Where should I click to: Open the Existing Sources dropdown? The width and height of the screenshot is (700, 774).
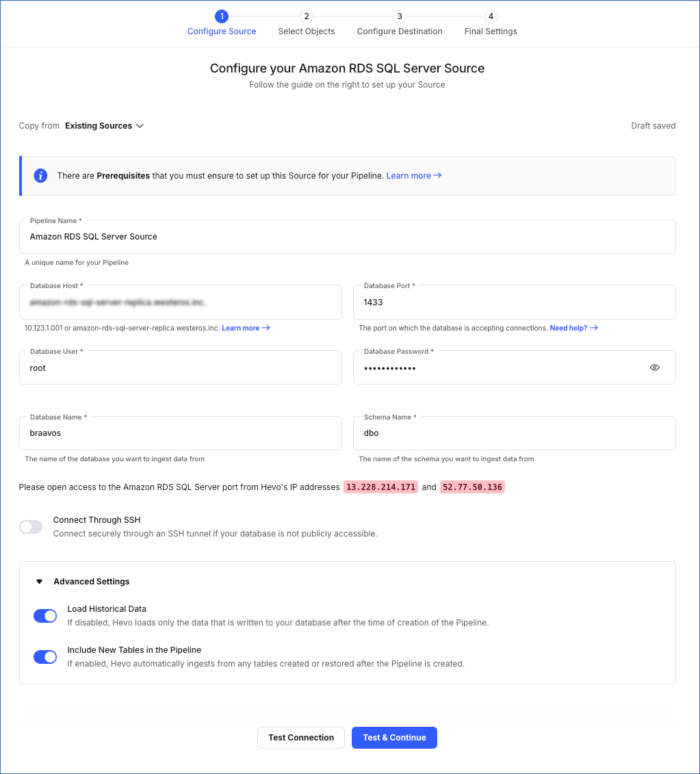click(x=104, y=125)
